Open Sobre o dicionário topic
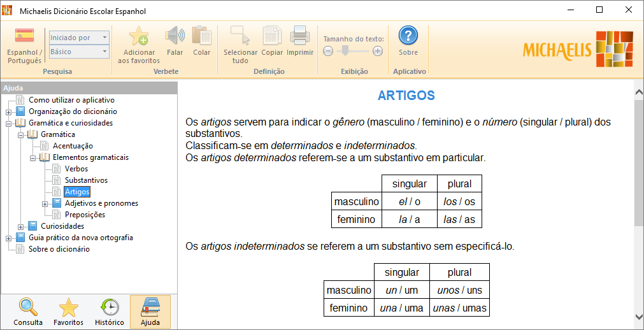Image resolution: width=644 pixels, height=330 pixels. point(59,249)
